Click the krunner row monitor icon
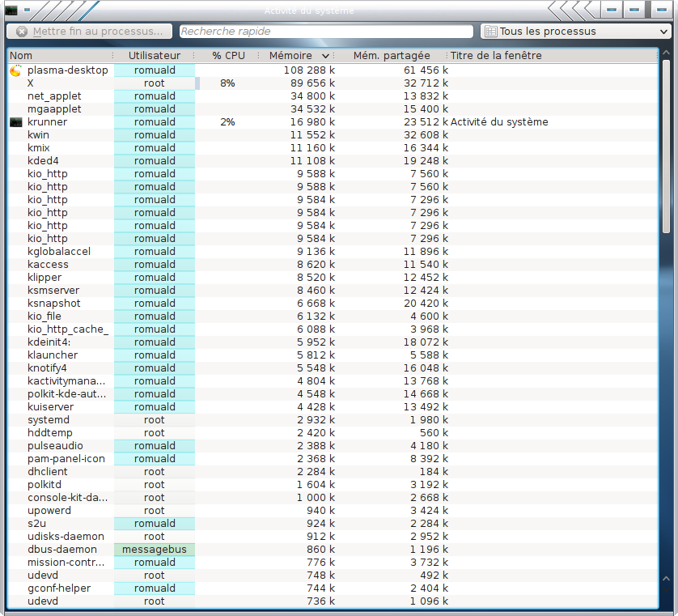Viewport: 678px width, 616px height. (16, 122)
